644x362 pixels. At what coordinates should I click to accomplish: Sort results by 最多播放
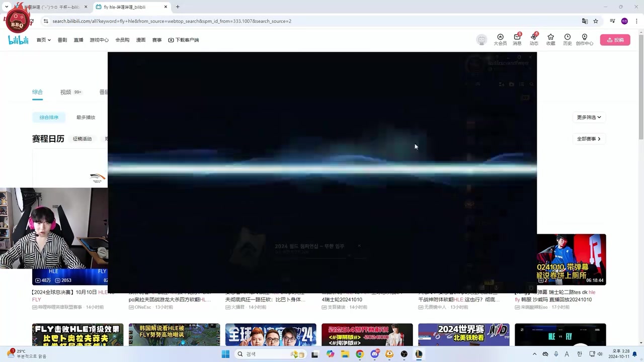pos(86,117)
